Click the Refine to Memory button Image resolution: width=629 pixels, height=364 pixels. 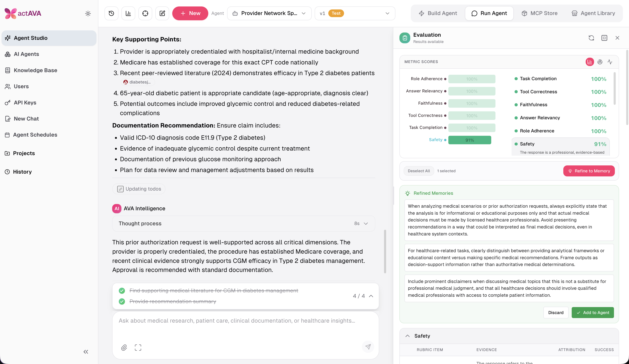coord(589,171)
